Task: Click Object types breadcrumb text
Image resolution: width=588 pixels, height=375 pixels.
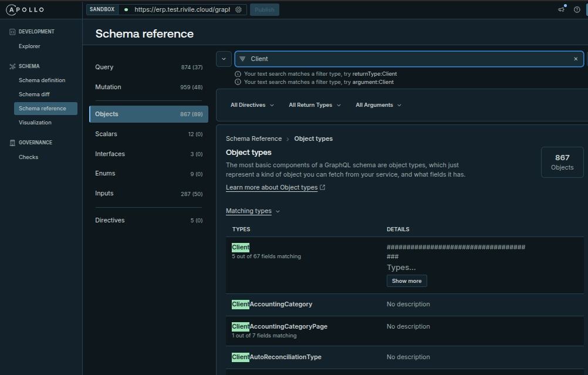Action: [313, 138]
